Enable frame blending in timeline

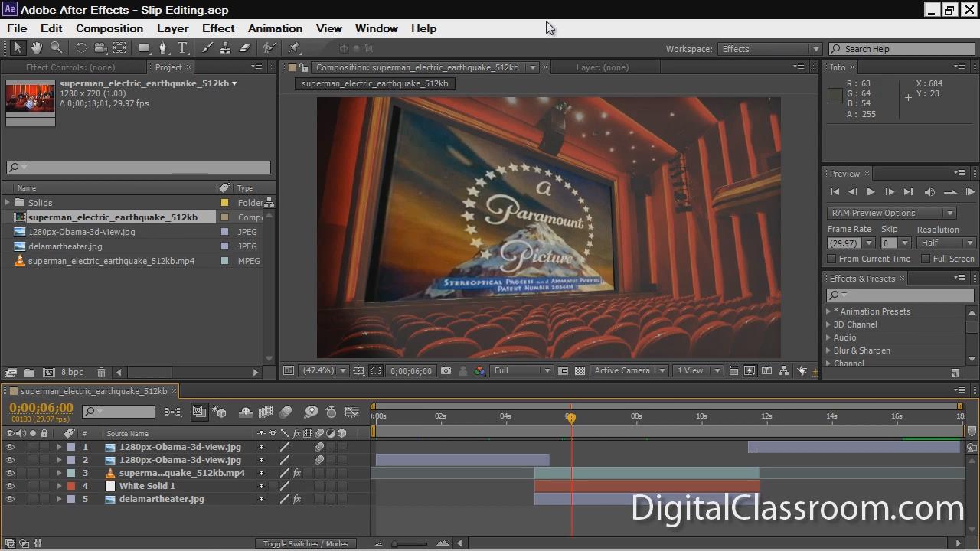coord(266,412)
